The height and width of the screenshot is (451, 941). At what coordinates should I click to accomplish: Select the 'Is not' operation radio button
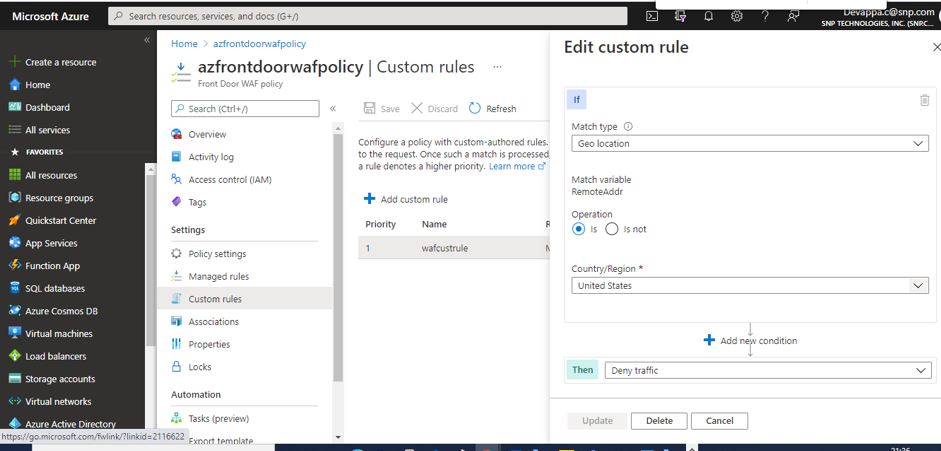612,229
